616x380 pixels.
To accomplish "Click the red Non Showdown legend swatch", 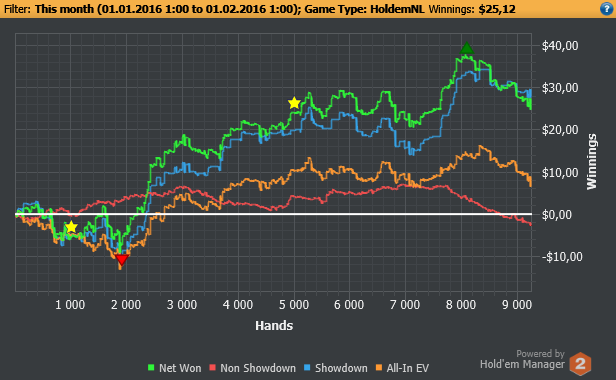I will (x=213, y=368).
